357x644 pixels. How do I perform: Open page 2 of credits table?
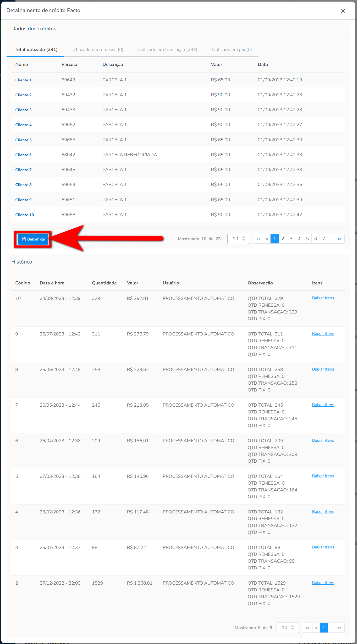pos(283,239)
